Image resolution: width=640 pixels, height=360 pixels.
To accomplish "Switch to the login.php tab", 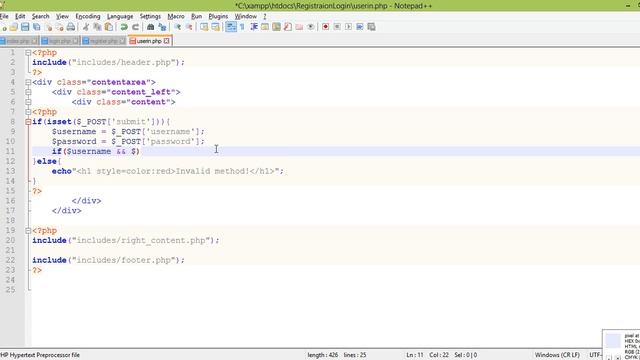I will coord(60,41).
